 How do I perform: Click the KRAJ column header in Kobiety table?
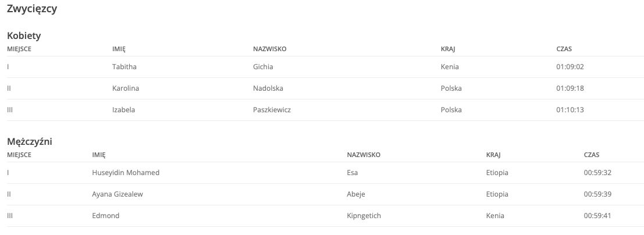(x=448, y=49)
